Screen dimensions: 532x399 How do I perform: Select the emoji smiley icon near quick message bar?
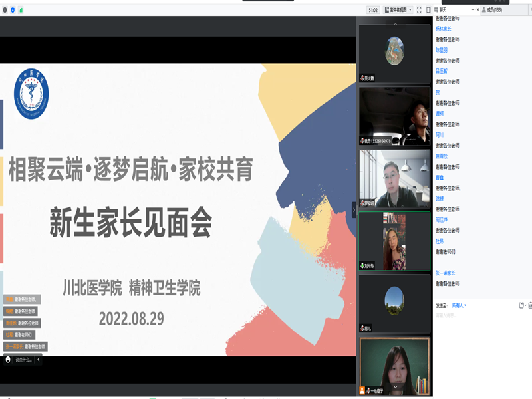click(x=8, y=359)
